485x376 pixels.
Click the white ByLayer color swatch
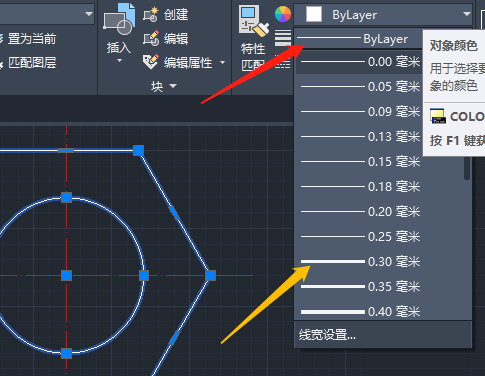(314, 14)
